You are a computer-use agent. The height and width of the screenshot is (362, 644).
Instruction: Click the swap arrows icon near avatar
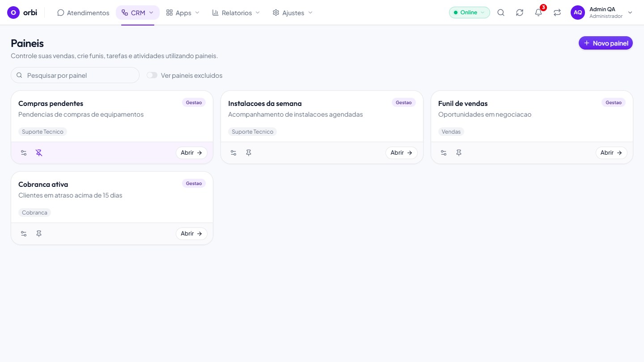coord(557,13)
